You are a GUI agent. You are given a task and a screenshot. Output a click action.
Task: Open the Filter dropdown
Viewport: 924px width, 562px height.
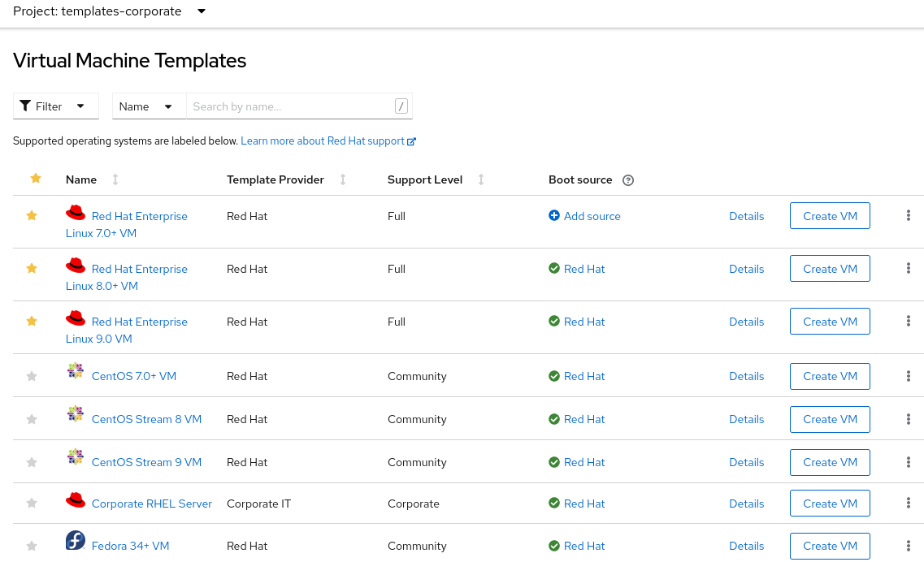click(x=55, y=106)
